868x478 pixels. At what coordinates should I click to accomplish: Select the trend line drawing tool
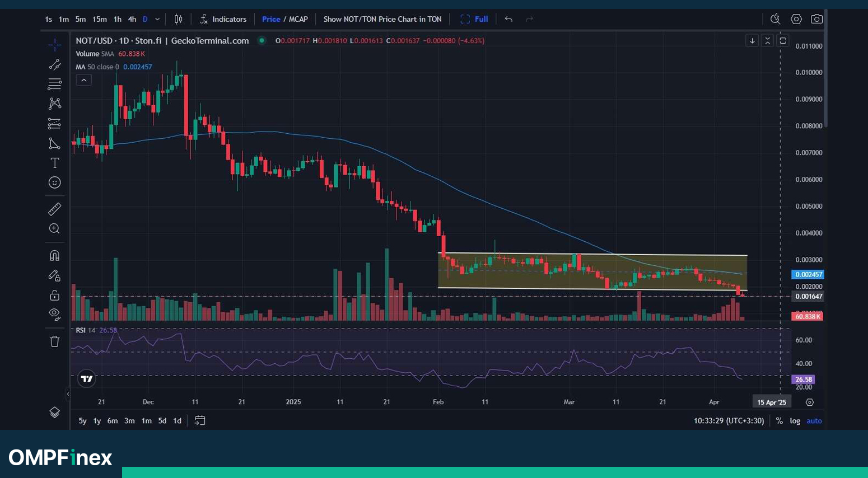54,65
